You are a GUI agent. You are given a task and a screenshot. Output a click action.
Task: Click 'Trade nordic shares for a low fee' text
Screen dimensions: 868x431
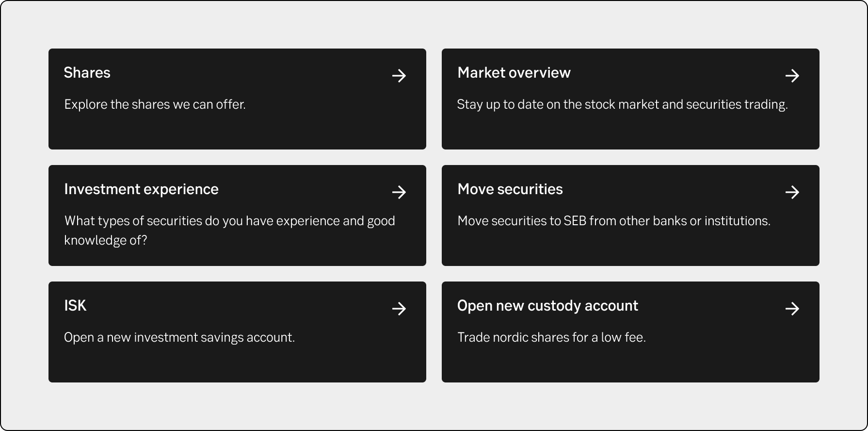point(551,337)
